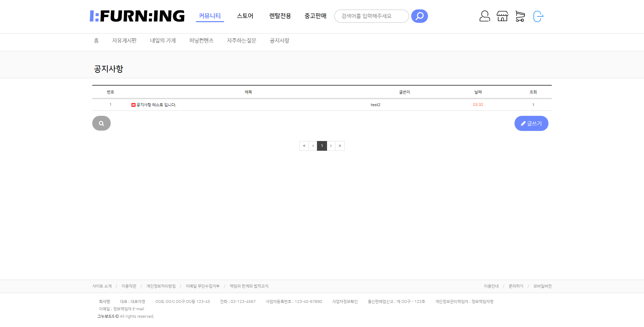Open the gray board search button
Screen dimensions: 644x327
(x=101, y=123)
